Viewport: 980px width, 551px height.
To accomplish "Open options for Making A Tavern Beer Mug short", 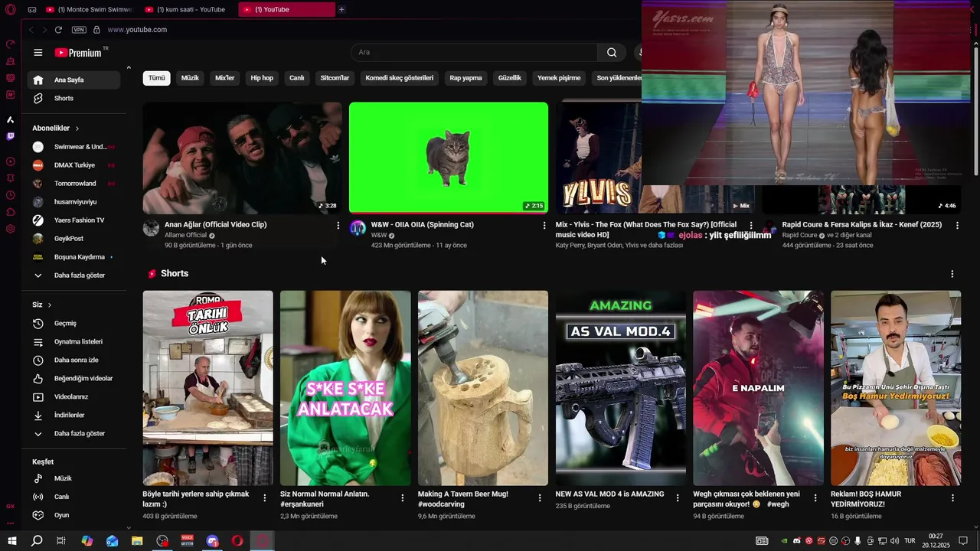I will click(x=540, y=497).
